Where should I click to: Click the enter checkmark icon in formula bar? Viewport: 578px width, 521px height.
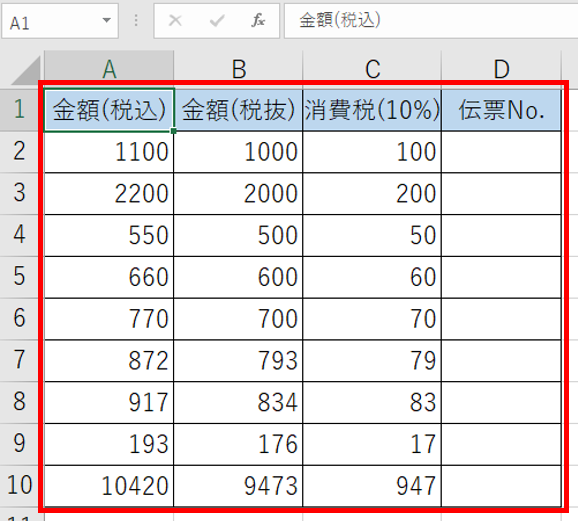pyautogui.click(x=217, y=21)
